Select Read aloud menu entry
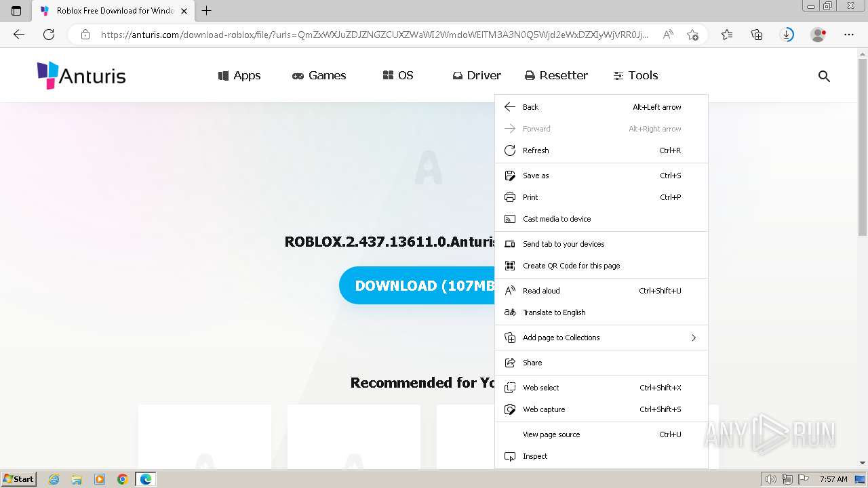The image size is (868, 488). [x=601, y=291]
